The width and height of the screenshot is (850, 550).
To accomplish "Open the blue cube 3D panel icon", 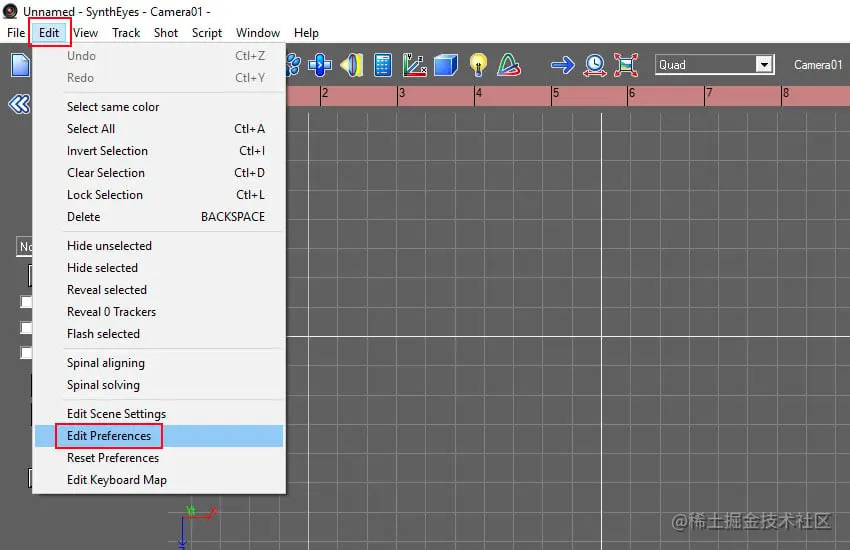I will coord(446,65).
